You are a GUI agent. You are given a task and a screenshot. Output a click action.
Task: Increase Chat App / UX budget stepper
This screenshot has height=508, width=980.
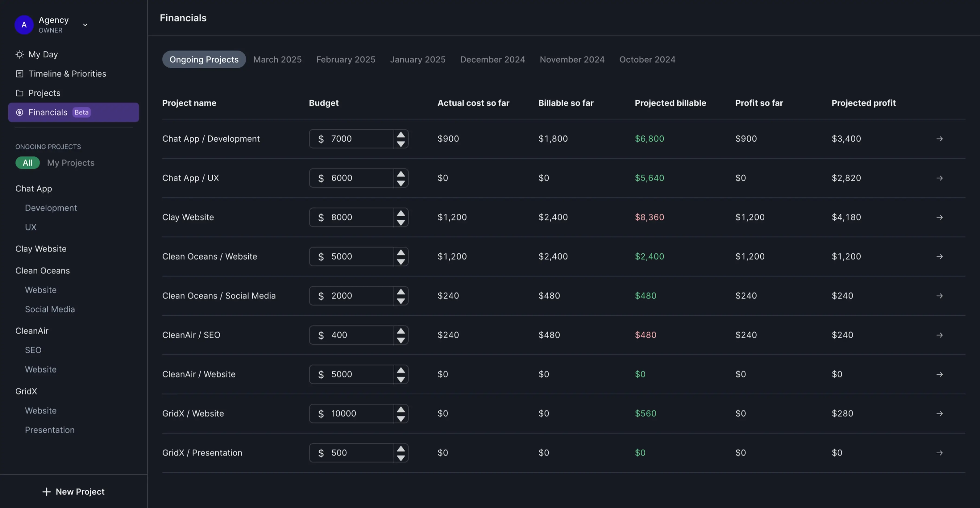[401, 174]
